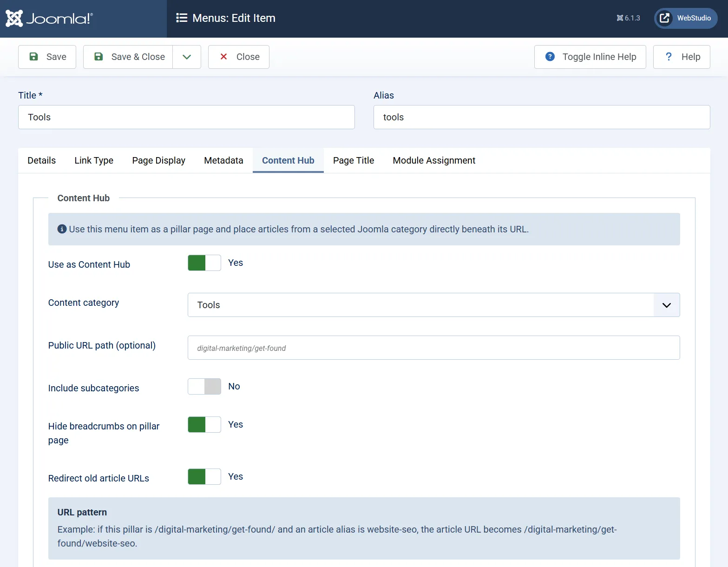The width and height of the screenshot is (728, 567).
Task: Switch to the Details tab
Action: point(42,160)
